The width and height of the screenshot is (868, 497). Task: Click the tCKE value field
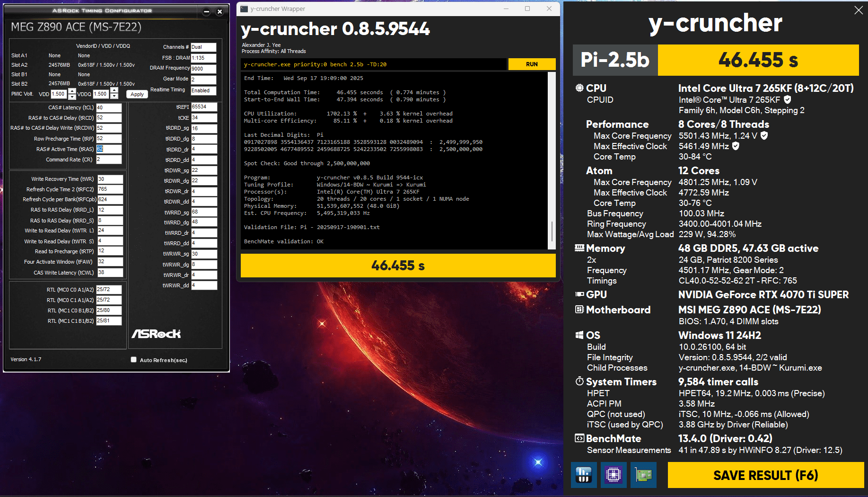pos(204,118)
